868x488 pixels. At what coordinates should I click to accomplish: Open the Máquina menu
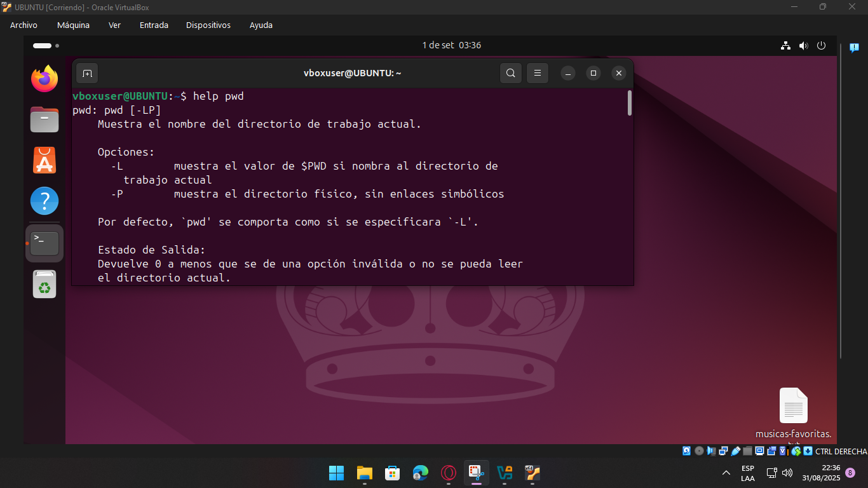pyautogui.click(x=73, y=25)
